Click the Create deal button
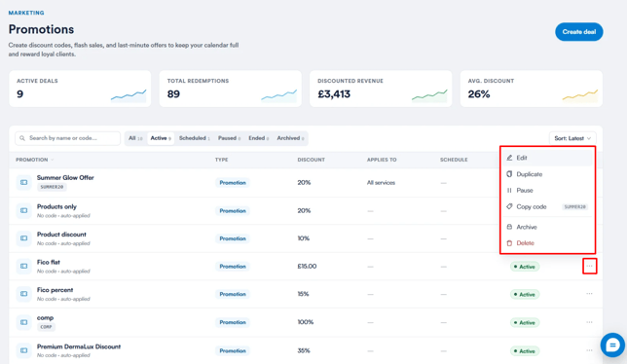This screenshot has height=364, width=627. tap(578, 31)
